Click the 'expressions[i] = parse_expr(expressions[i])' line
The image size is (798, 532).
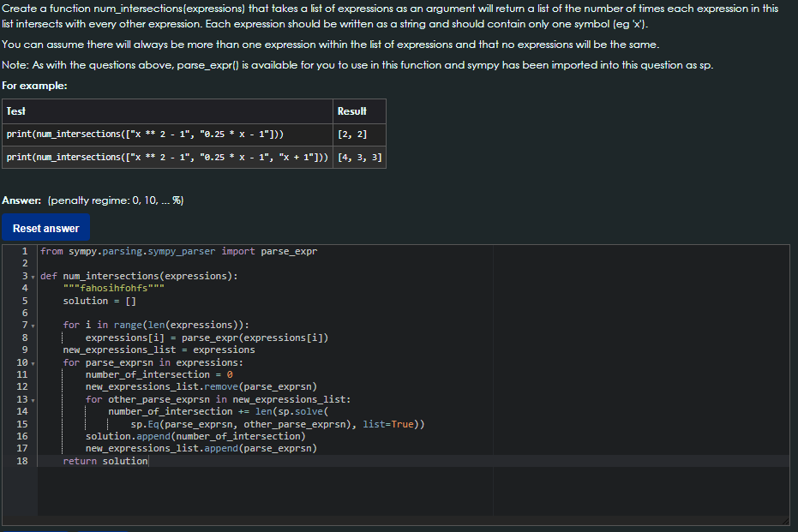(207, 338)
